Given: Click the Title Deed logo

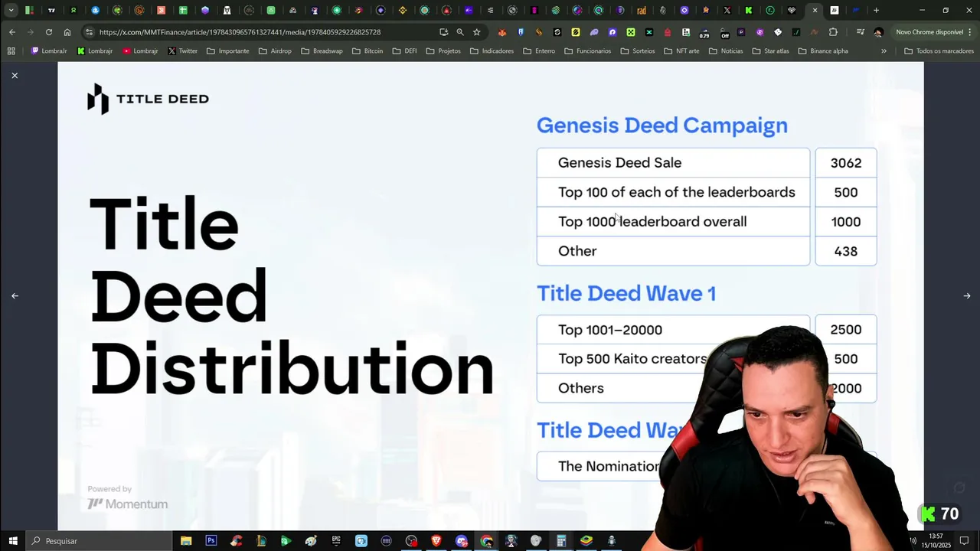Looking at the screenshot, I should [148, 99].
